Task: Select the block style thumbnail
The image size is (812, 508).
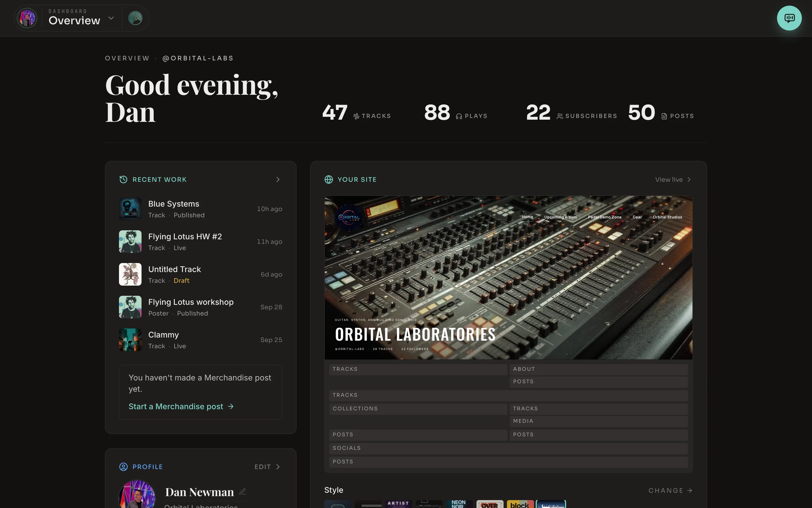Action: (x=520, y=504)
